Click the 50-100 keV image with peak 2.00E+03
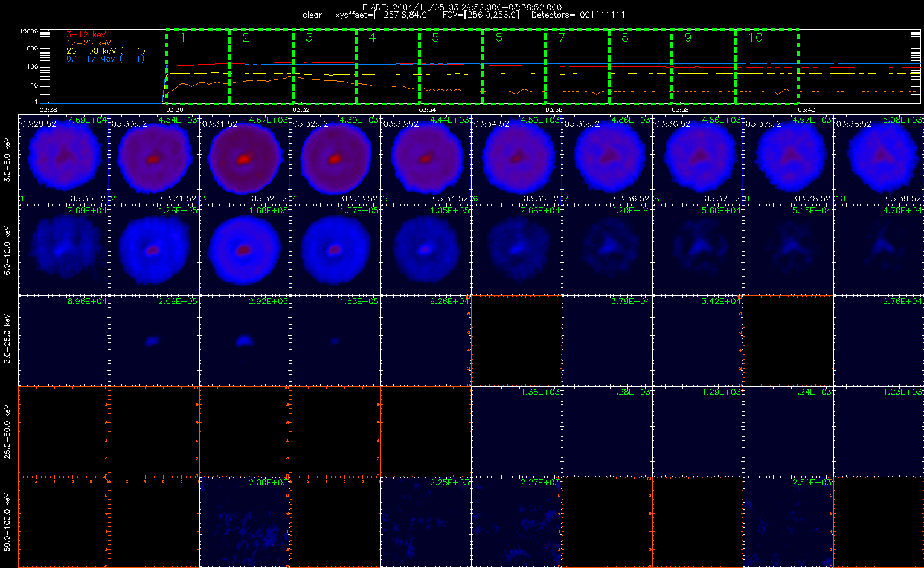The width and height of the screenshot is (924, 568). [x=245, y=521]
